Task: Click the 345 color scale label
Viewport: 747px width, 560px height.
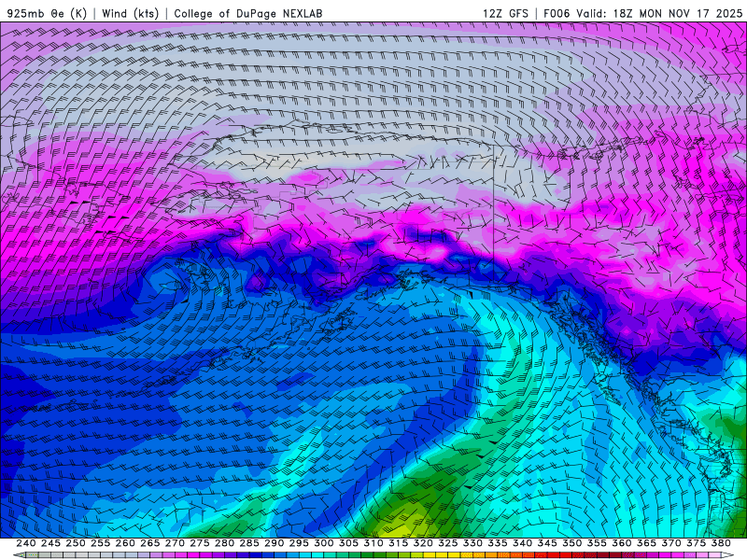Action: (x=547, y=543)
